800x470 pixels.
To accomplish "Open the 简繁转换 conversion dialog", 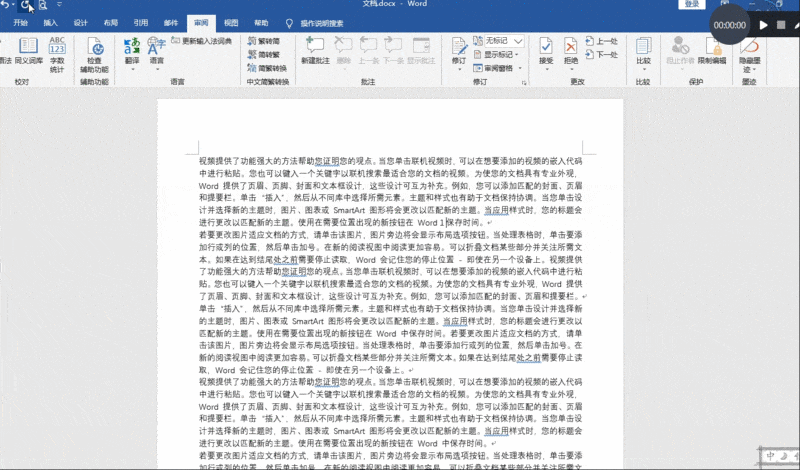I will pos(267,68).
